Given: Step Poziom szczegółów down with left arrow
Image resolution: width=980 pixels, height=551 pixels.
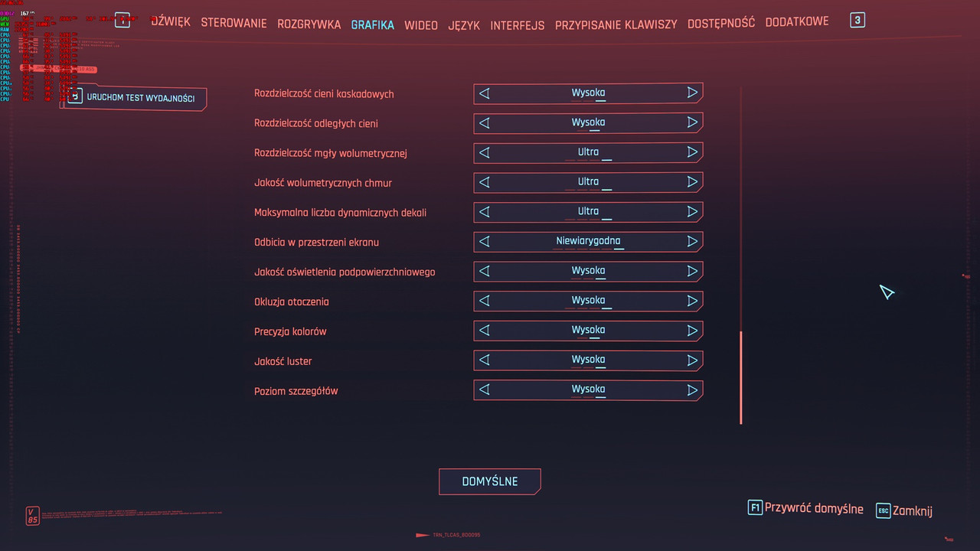Looking at the screenshot, I should click(484, 390).
